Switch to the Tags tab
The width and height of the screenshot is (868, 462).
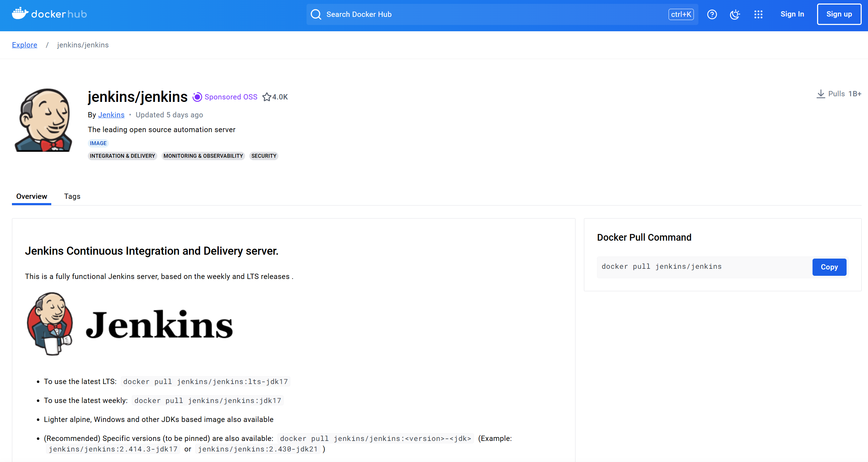(x=72, y=196)
